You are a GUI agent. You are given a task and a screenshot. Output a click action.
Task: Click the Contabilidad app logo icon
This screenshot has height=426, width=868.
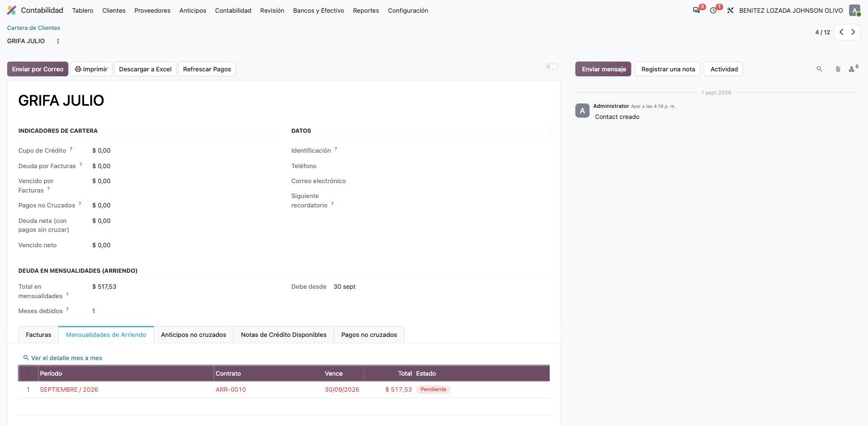click(x=12, y=11)
